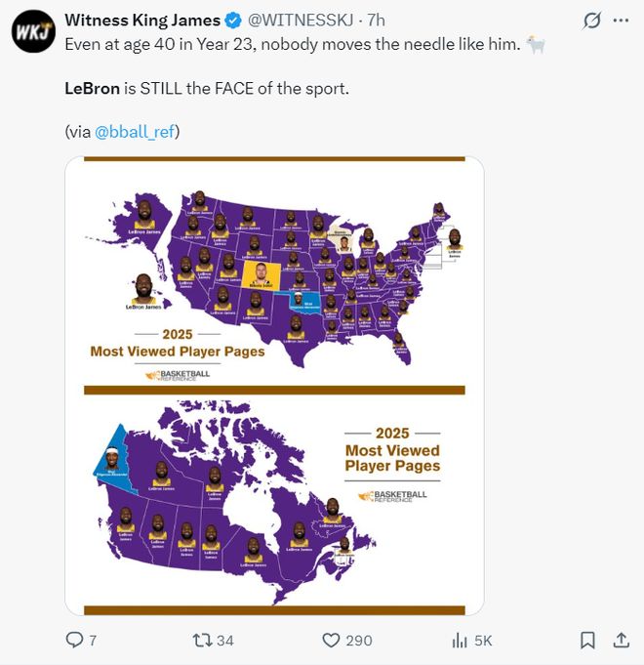
Task: Click the Witness King James display name
Action: [x=141, y=21]
